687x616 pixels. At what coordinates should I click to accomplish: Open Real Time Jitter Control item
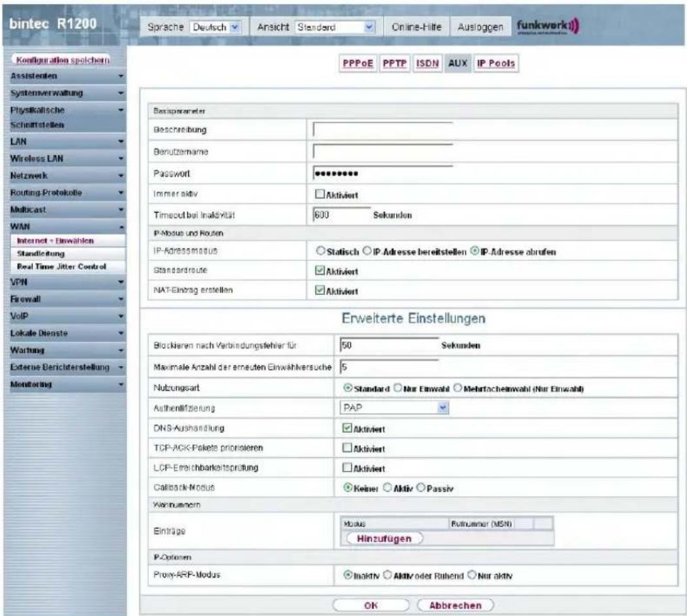pos(61,267)
